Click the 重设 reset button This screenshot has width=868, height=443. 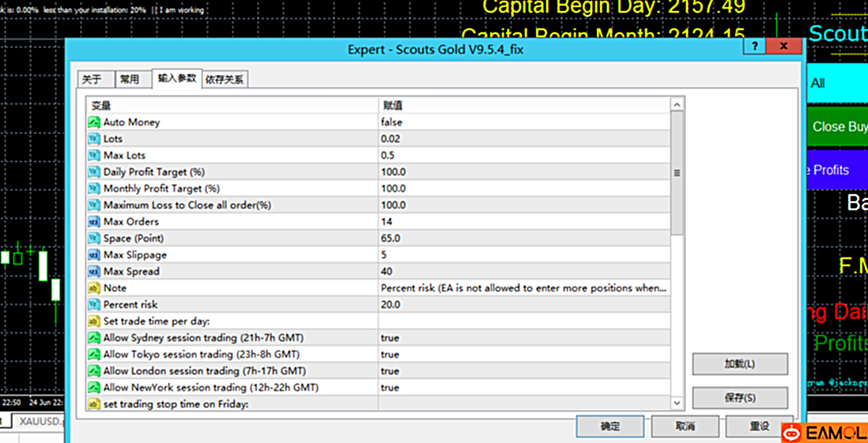point(759,426)
